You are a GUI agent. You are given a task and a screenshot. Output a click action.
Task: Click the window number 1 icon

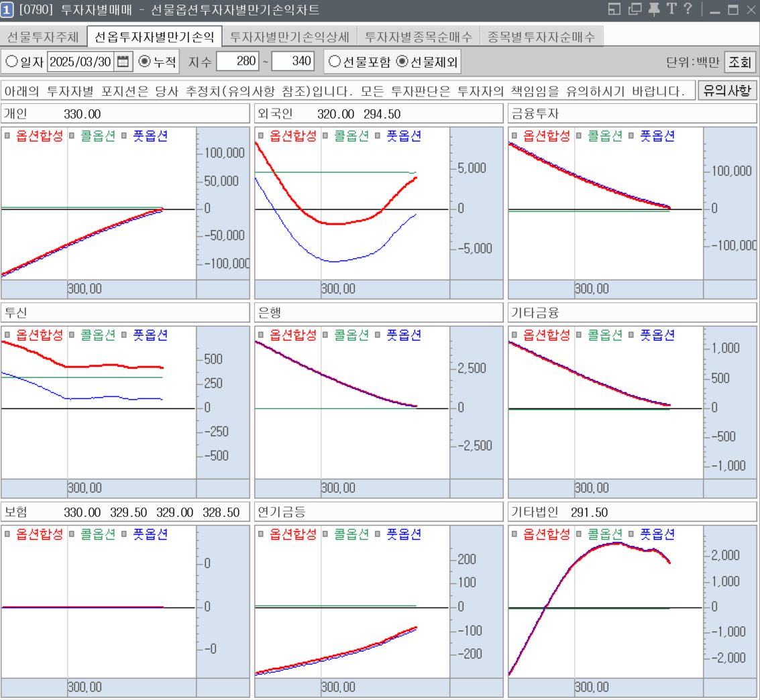click(x=7, y=9)
